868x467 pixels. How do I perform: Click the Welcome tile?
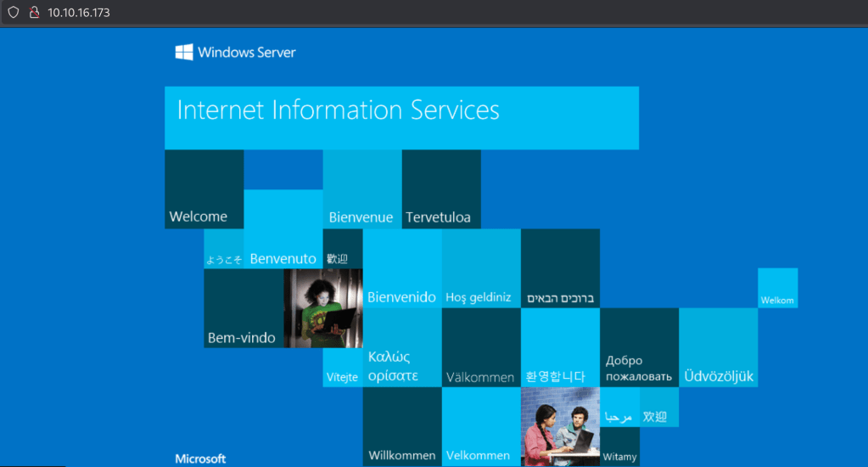204,189
